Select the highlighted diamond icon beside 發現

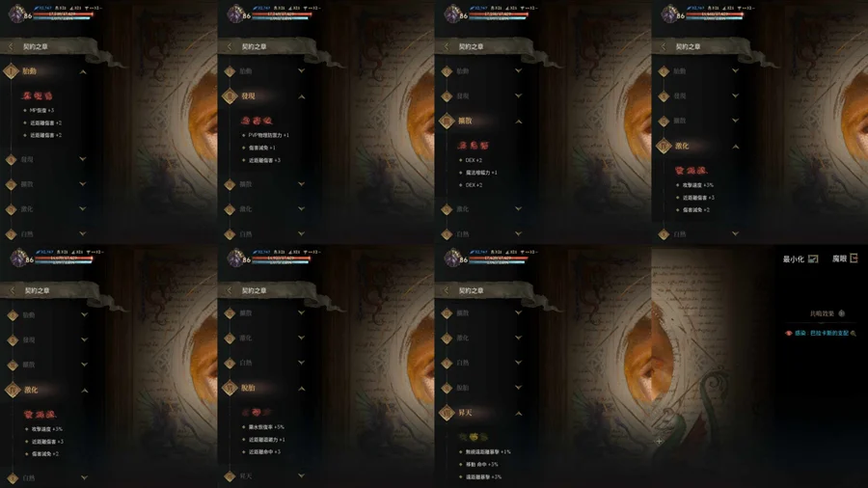tap(230, 96)
